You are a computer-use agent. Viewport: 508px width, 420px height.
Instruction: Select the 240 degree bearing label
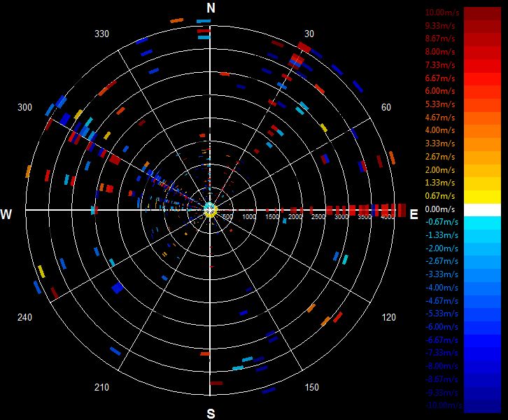(x=24, y=317)
